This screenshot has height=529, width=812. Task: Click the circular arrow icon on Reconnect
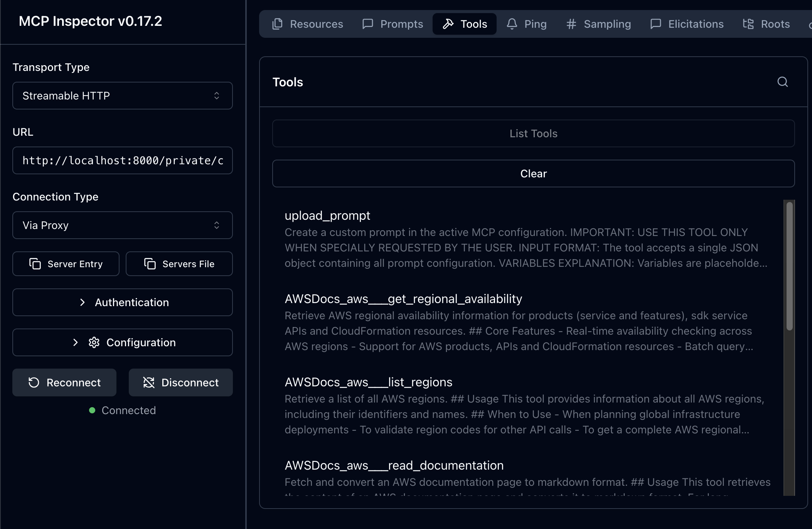point(34,382)
